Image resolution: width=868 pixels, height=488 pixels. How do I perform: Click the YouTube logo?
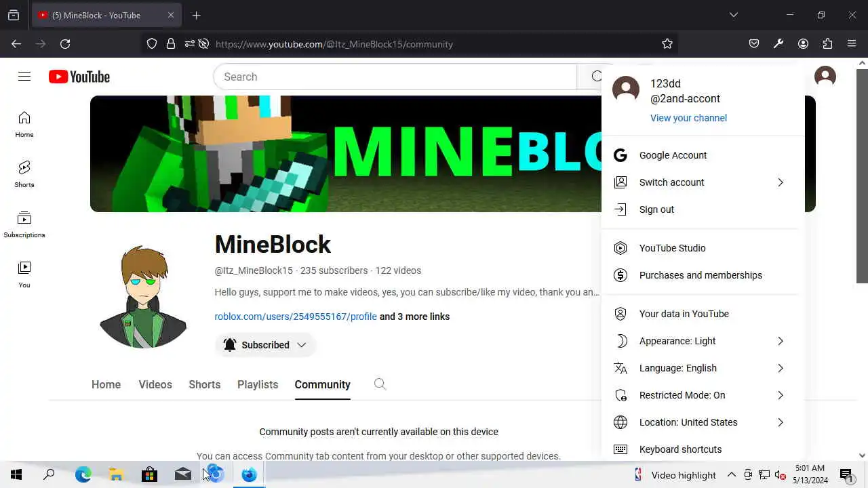tap(79, 77)
